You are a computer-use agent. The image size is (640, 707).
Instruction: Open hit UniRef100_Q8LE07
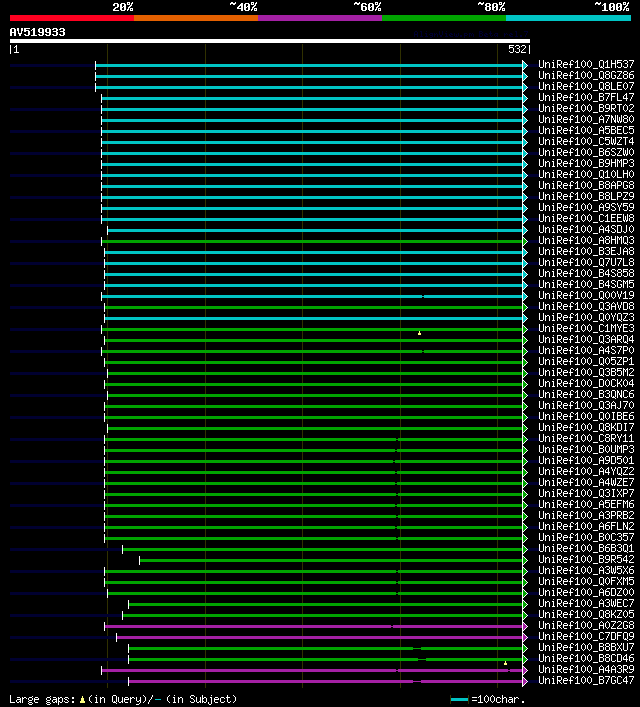point(586,87)
